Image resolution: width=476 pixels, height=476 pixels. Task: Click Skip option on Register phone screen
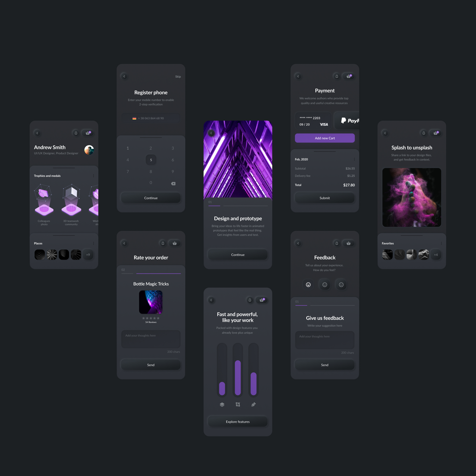pyautogui.click(x=177, y=77)
